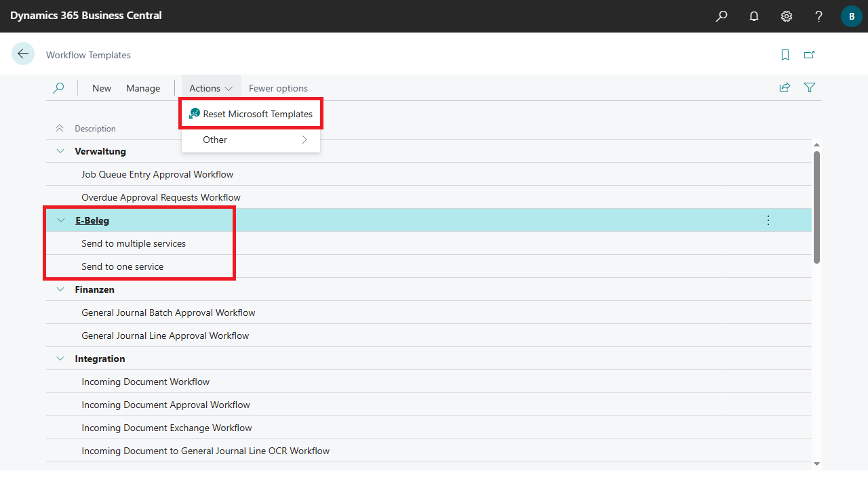This screenshot has height=488, width=868.
Task: Open the notifications bell
Action: 754,16
